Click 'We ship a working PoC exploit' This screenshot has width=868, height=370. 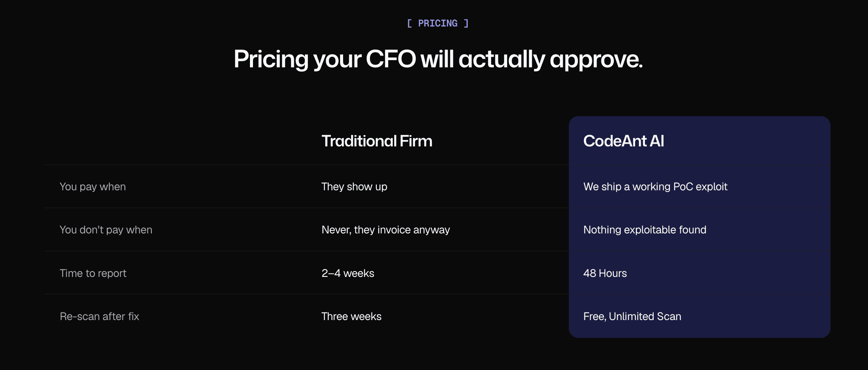click(655, 187)
